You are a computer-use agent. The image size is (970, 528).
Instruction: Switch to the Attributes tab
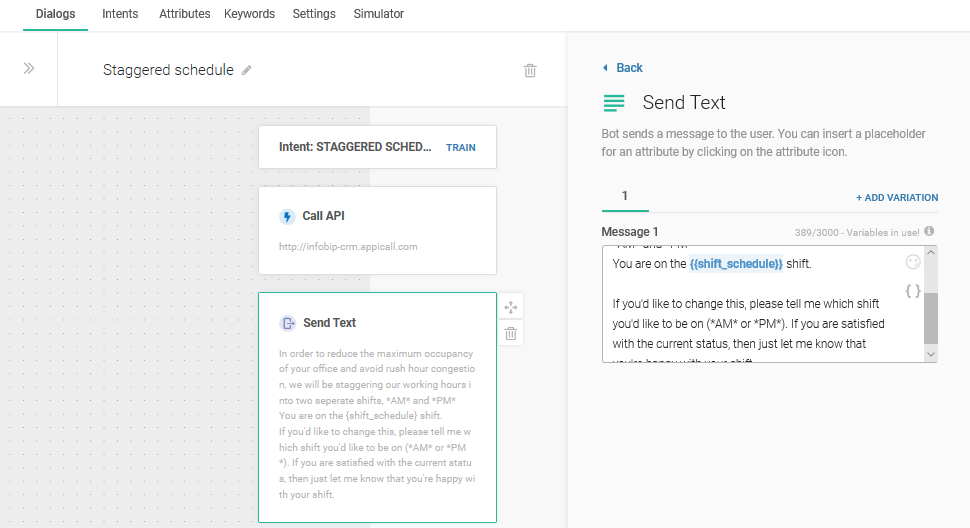[x=185, y=14]
